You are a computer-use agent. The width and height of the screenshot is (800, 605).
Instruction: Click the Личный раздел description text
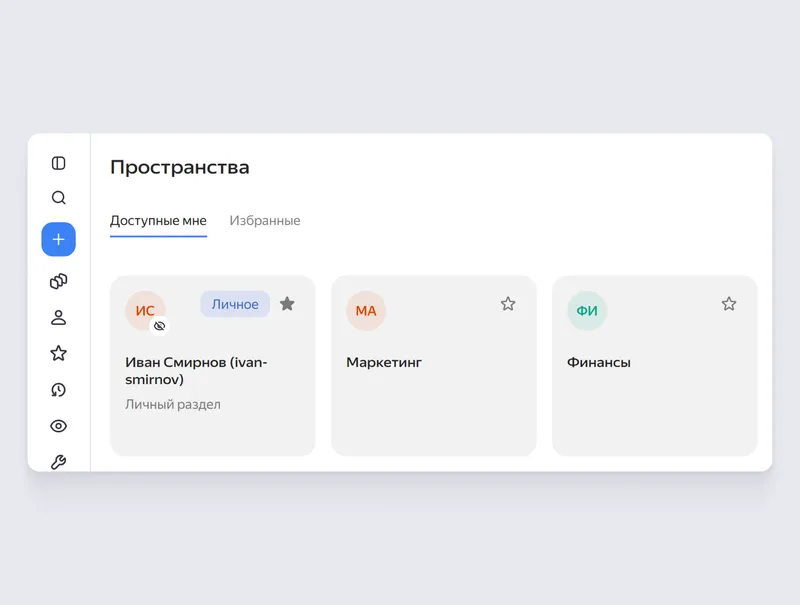[173, 405]
